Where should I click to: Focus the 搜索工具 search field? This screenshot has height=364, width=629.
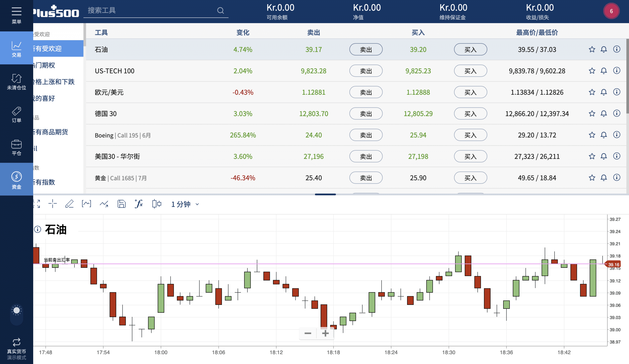pyautogui.click(x=156, y=11)
